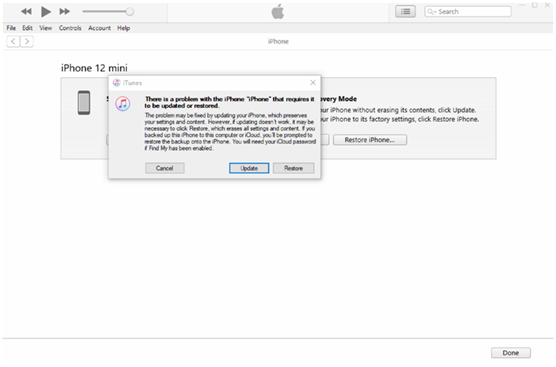
Task: Open the Help menu
Action: 123,28
